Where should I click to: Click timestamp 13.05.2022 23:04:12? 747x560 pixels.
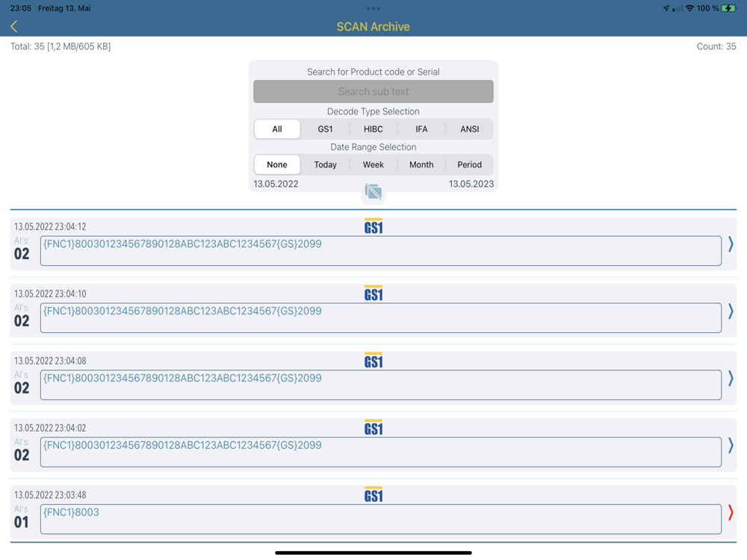(50, 227)
